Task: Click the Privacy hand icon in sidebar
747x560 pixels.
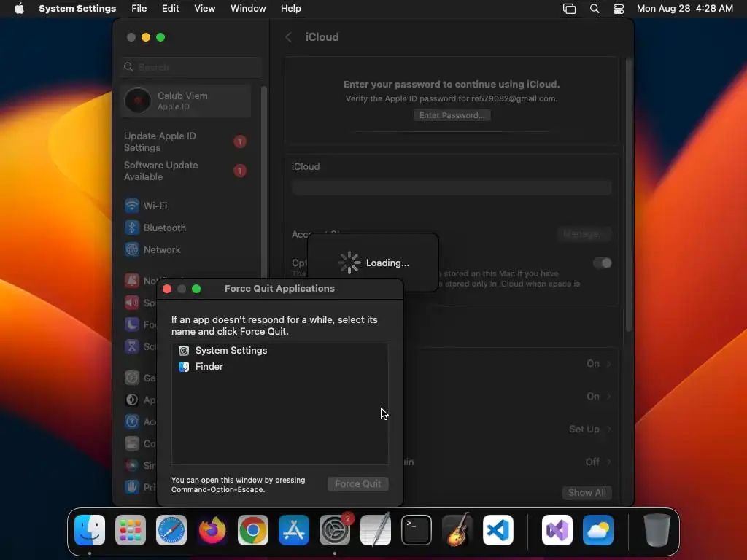Action: [x=132, y=486]
